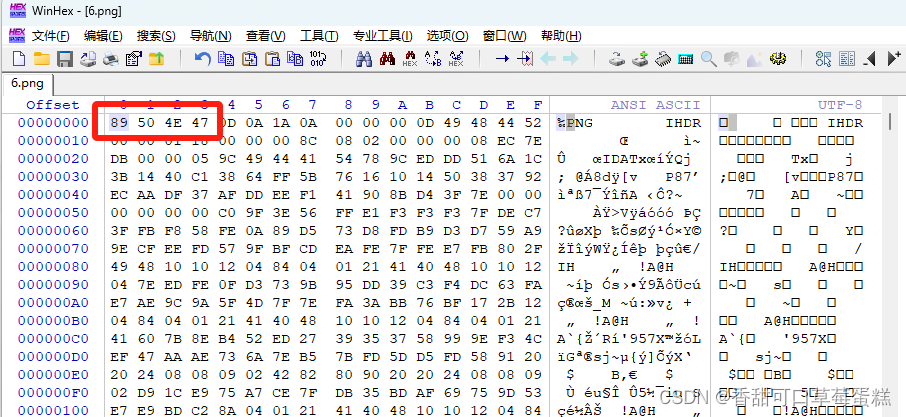Click the vertical scrollbar thumb of hex view
Image resolution: width=906 pixels, height=417 pixels.
pyautogui.click(x=891, y=121)
